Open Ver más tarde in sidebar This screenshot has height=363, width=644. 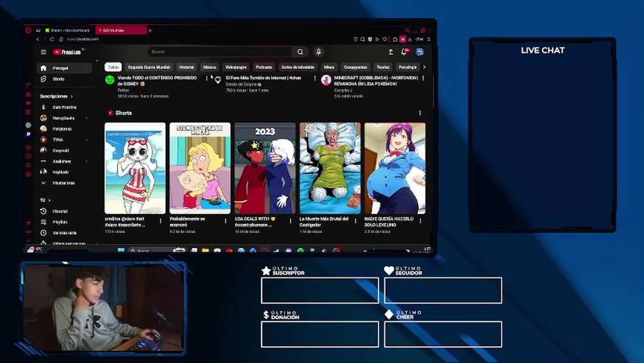tap(65, 233)
